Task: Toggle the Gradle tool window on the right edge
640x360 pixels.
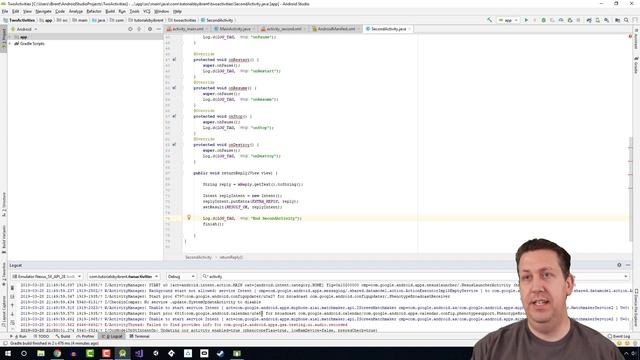Action: 636,65
